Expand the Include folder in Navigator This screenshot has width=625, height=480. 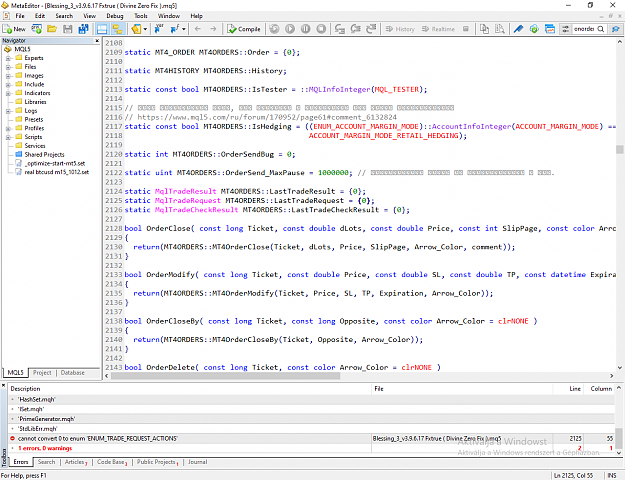(8, 85)
